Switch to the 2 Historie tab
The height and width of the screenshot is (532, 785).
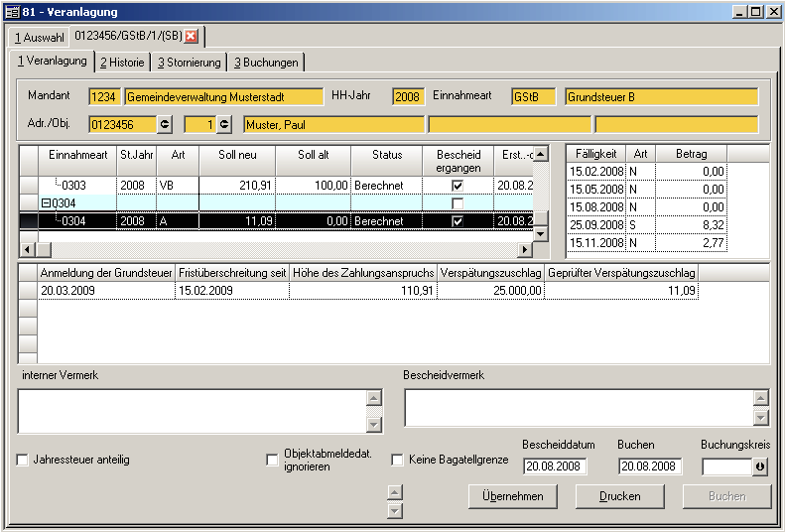point(123,63)
